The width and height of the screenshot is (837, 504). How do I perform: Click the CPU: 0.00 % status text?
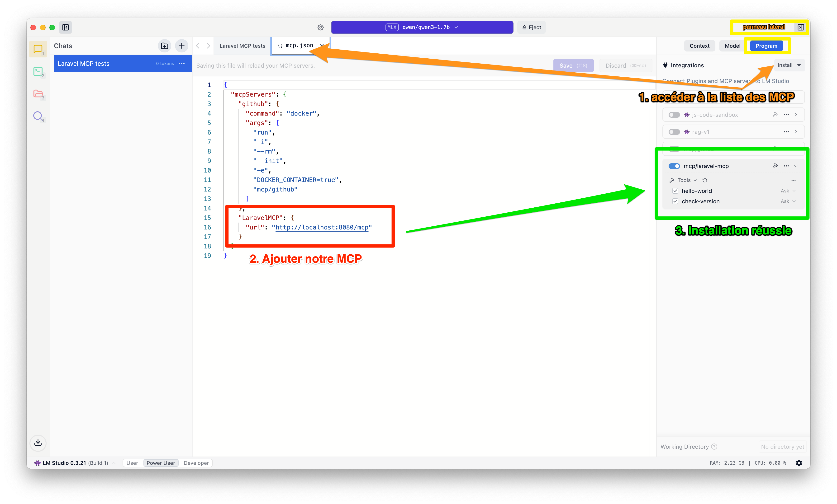770,463
